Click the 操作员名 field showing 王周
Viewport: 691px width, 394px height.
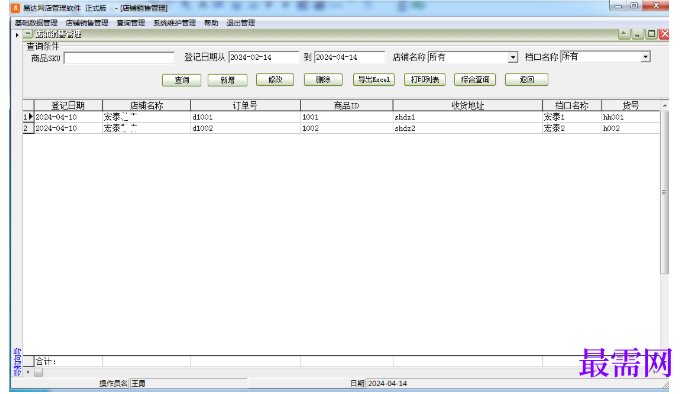click(188, 383)
